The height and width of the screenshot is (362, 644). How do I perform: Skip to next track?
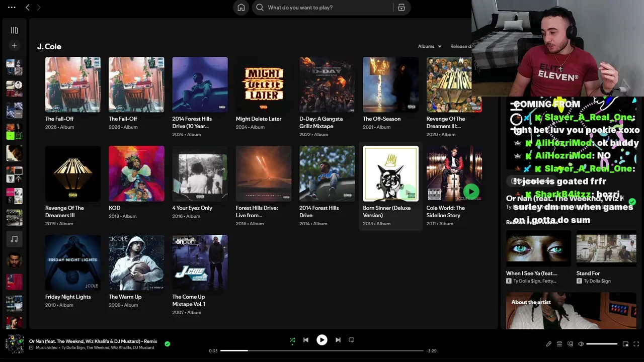click(338, 340)
